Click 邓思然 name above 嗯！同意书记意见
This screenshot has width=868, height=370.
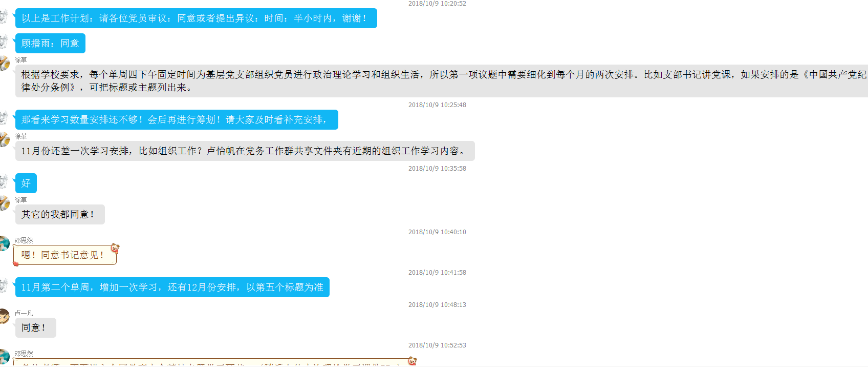click(24, 240)
